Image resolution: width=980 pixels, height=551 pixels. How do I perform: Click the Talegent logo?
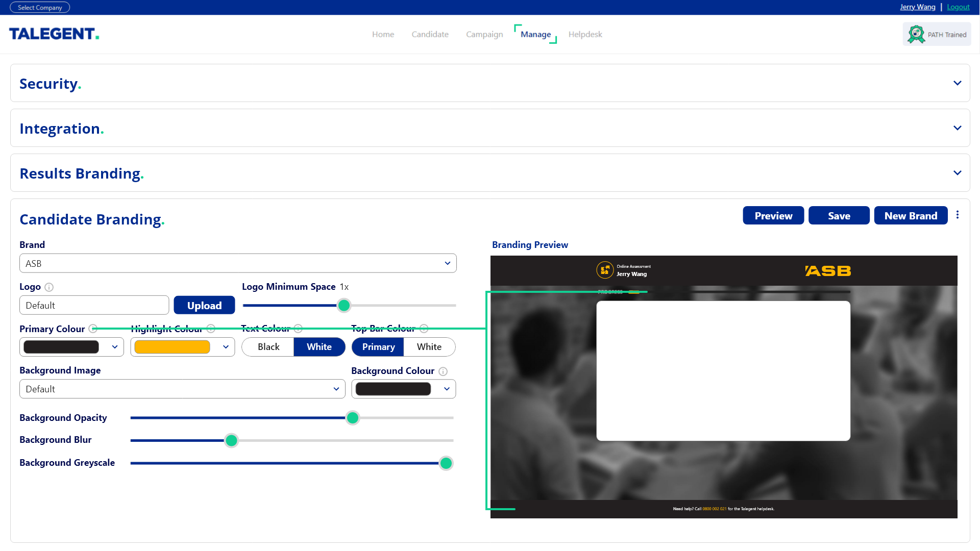[x=54, y=34]
